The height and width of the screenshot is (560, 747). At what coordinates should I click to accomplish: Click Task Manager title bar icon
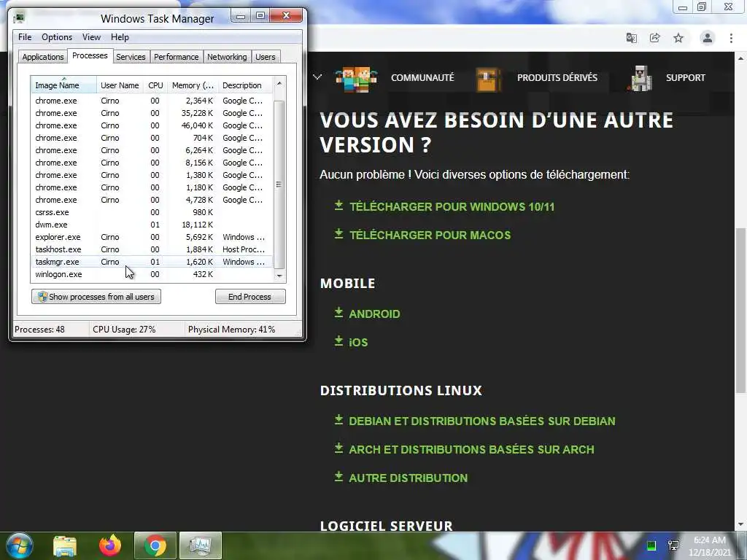(19, 18)
